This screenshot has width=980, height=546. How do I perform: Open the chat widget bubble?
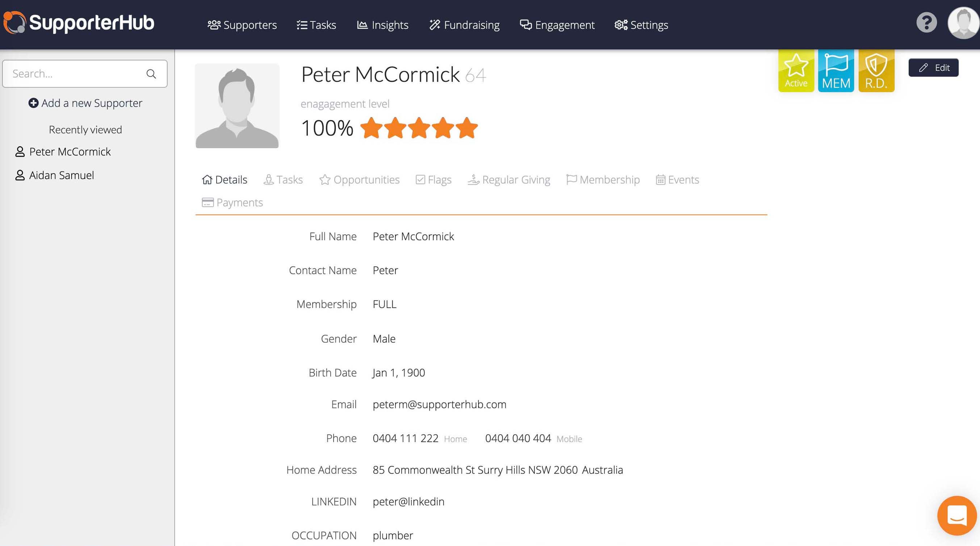[x=956, y=515]
